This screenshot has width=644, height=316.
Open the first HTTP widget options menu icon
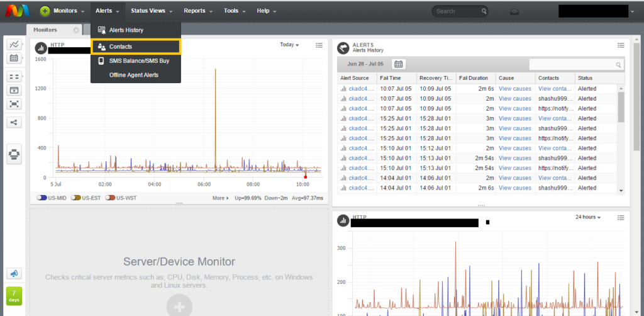pyautogui.click(x=319, y=45)
